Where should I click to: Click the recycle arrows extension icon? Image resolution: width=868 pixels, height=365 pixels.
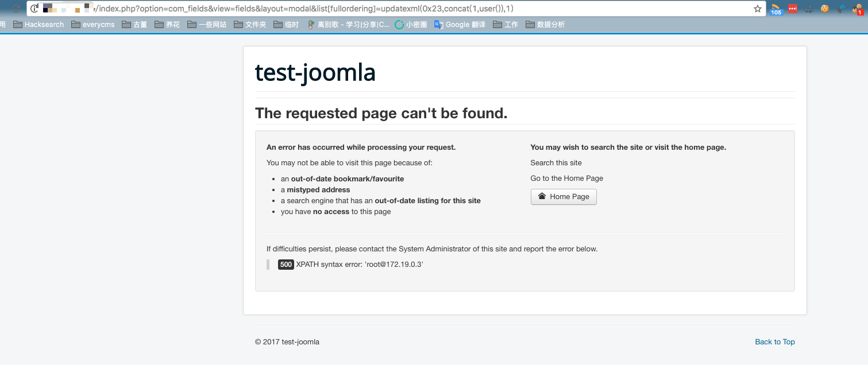pos(809,9)
